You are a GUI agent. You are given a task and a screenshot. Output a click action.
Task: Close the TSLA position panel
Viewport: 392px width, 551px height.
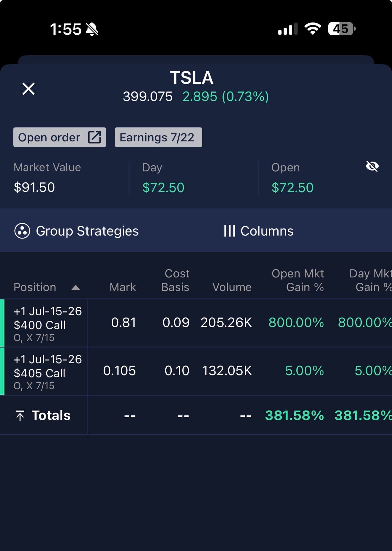29,89
